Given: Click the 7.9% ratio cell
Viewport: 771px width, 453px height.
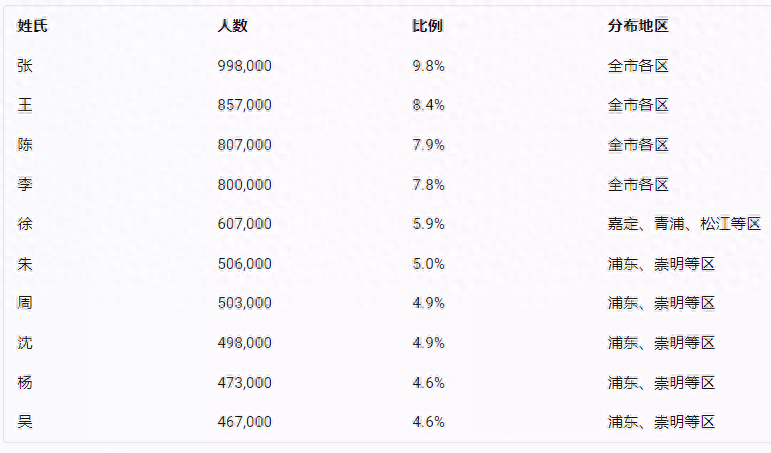Looking at the screenshot, I should 428,145.
